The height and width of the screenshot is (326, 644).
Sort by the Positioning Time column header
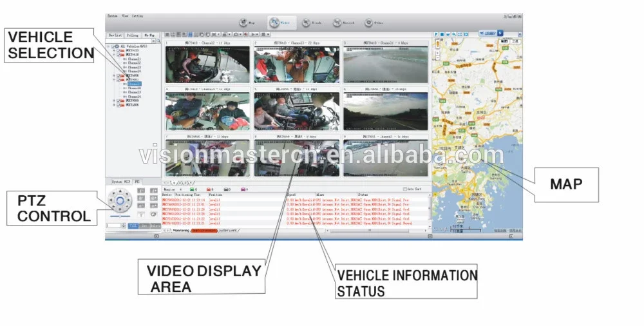(187, 195)
